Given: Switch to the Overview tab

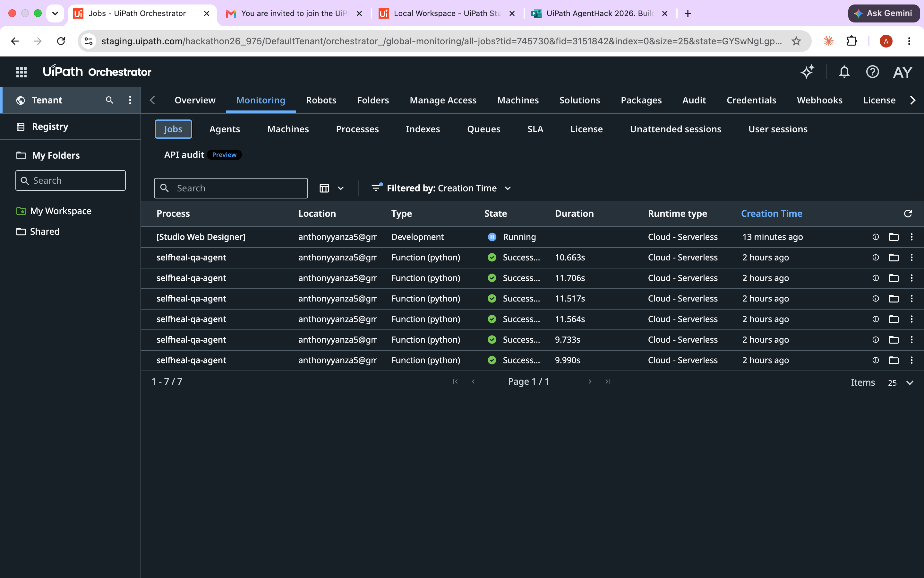Looking at the screenshot, I should click(x=195, y=100).
